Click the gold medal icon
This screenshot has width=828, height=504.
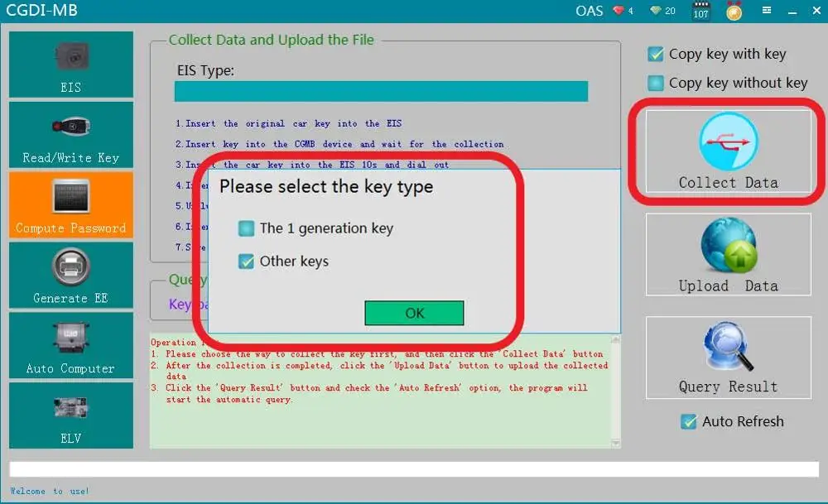[x=734, y=12]
